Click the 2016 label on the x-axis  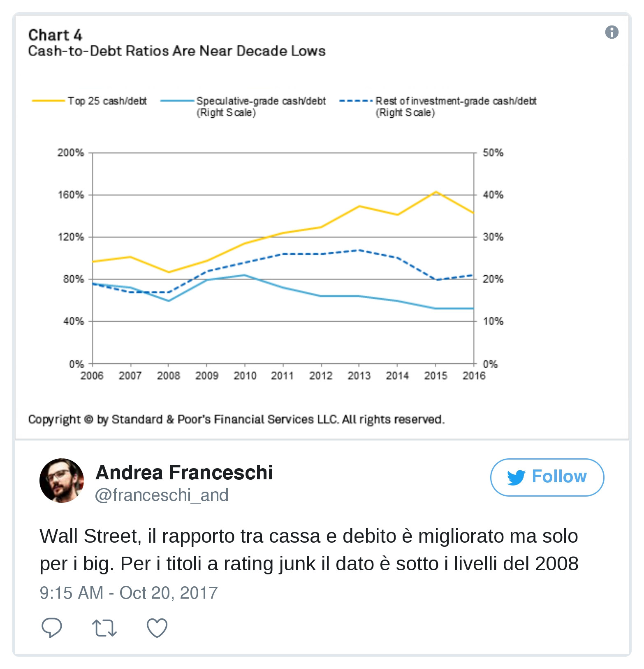[x=474, y=376]
